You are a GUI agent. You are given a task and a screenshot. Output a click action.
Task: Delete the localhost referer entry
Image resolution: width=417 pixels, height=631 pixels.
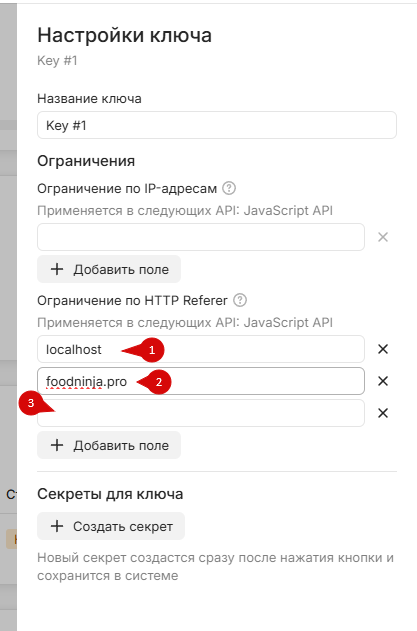(x=383, y=349)
